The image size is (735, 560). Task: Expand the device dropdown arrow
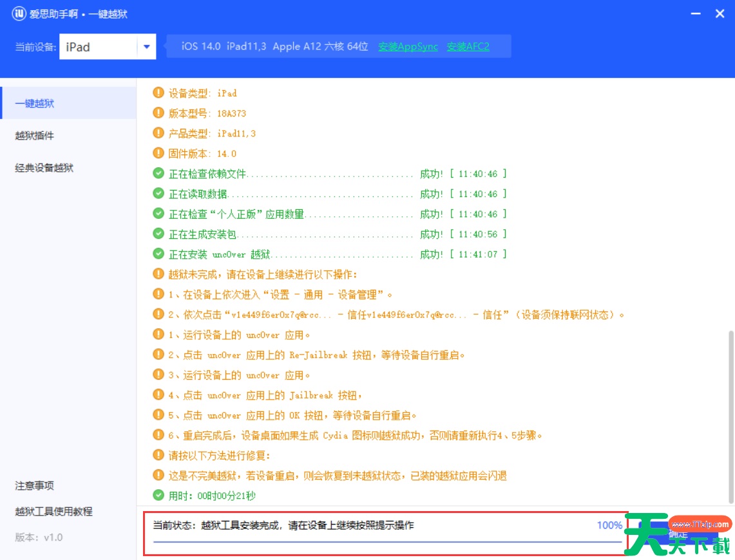pos(146,47)
